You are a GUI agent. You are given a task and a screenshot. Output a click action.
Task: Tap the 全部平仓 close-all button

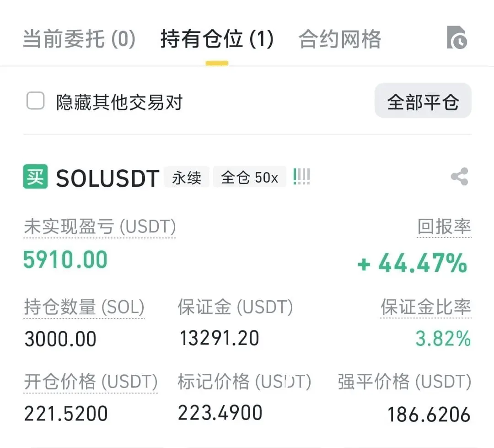coord(423,101)
